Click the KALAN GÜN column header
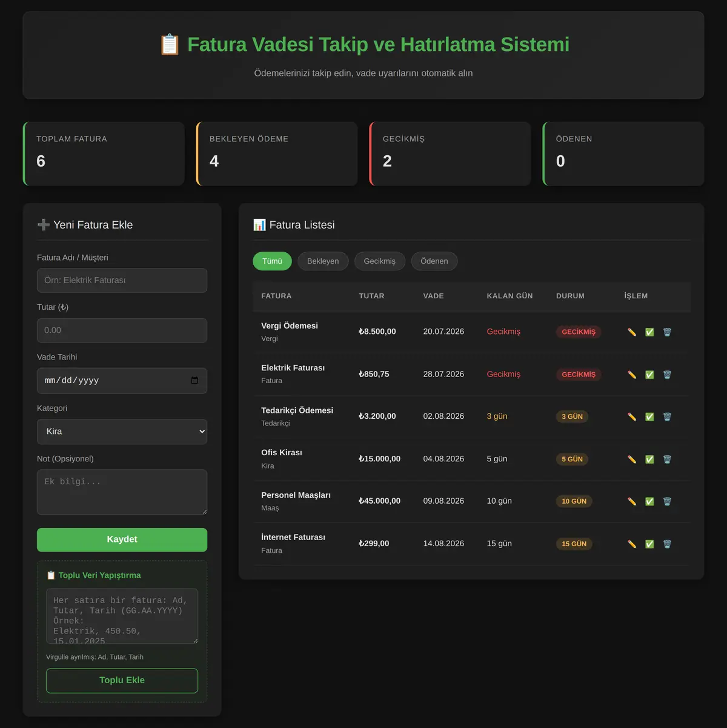Viewport: 727px width, 728px height. click(x=510, y=296)
